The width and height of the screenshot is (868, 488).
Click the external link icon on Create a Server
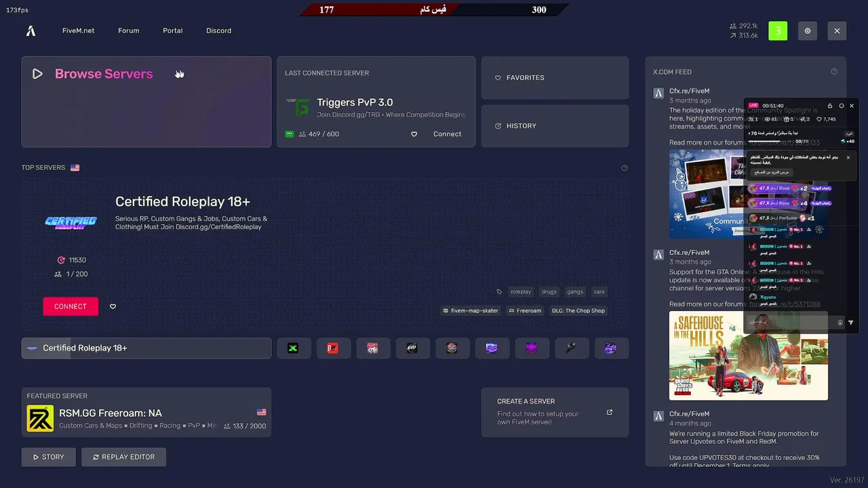(x=610, y=412)
